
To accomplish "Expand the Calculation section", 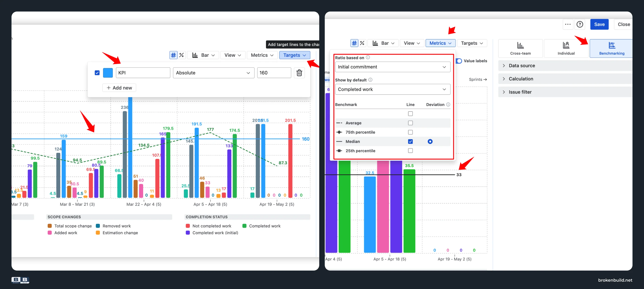I will 565,79.
